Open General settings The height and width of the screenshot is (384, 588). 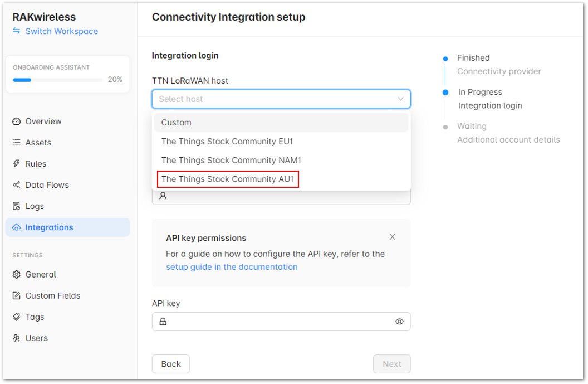tap(67, 274)
